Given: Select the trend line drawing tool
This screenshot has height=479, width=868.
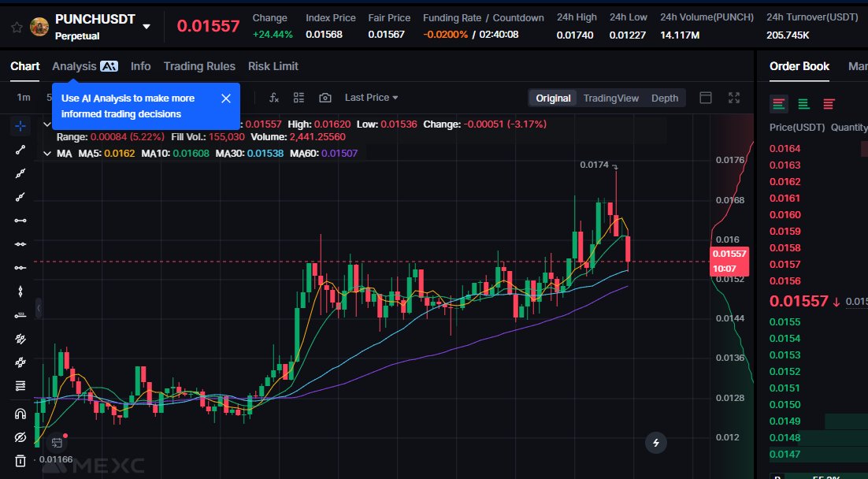Looking at the screenshot, I should point(20,150).
